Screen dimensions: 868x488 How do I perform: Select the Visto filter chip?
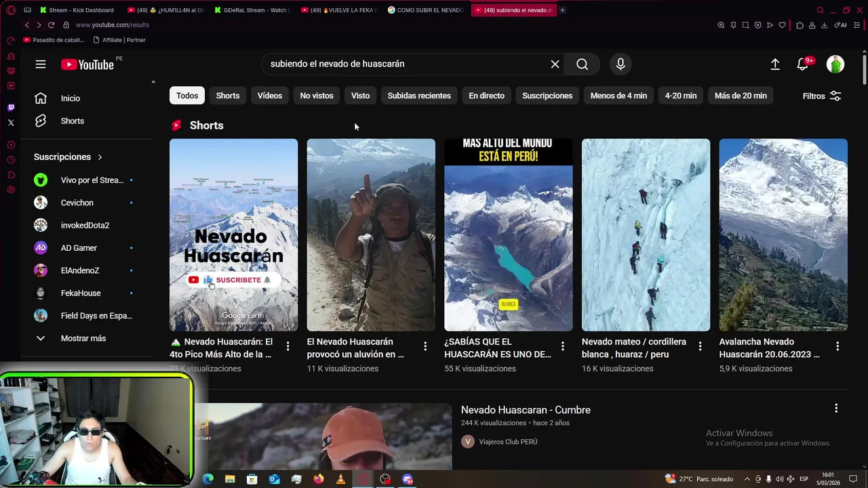(360, 96)
